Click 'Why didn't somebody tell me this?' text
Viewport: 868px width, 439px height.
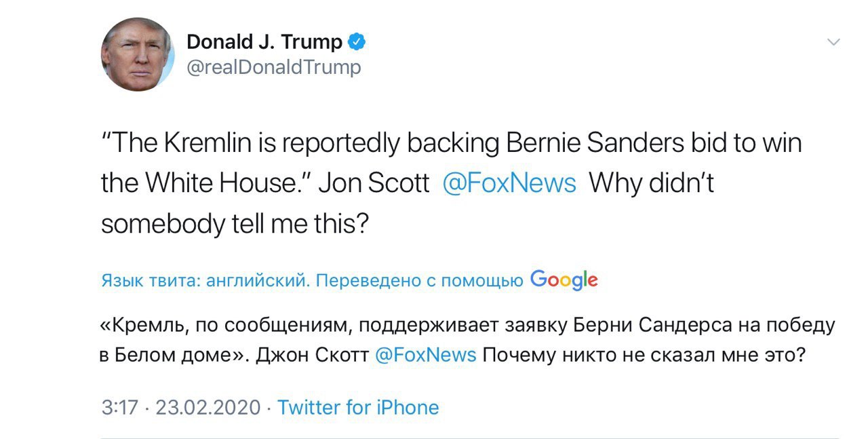(651, 183)
